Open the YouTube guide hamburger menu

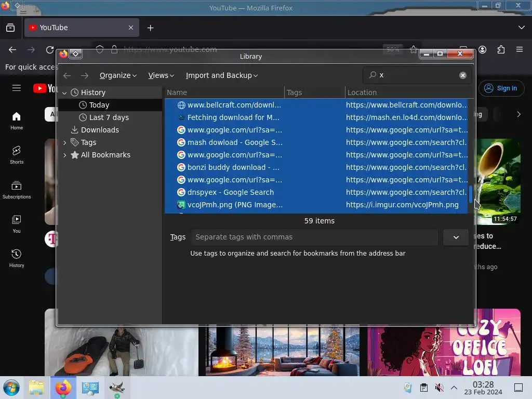pos(17,88)
